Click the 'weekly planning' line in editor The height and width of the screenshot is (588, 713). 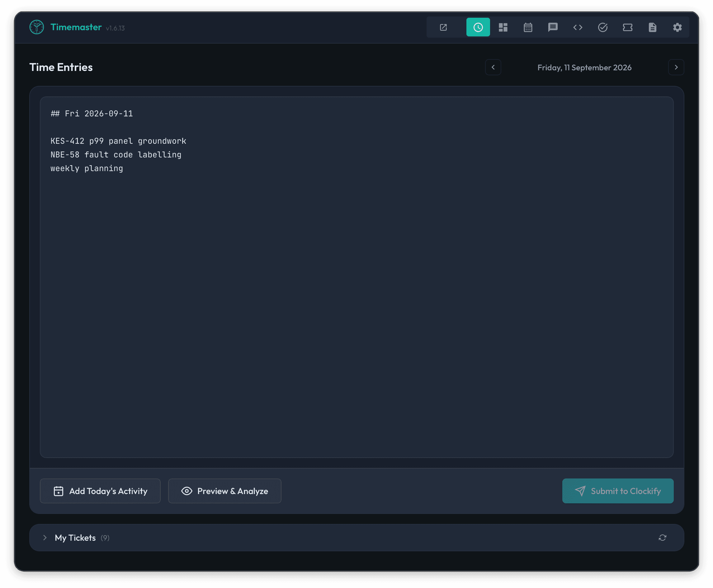pos(87,168)
